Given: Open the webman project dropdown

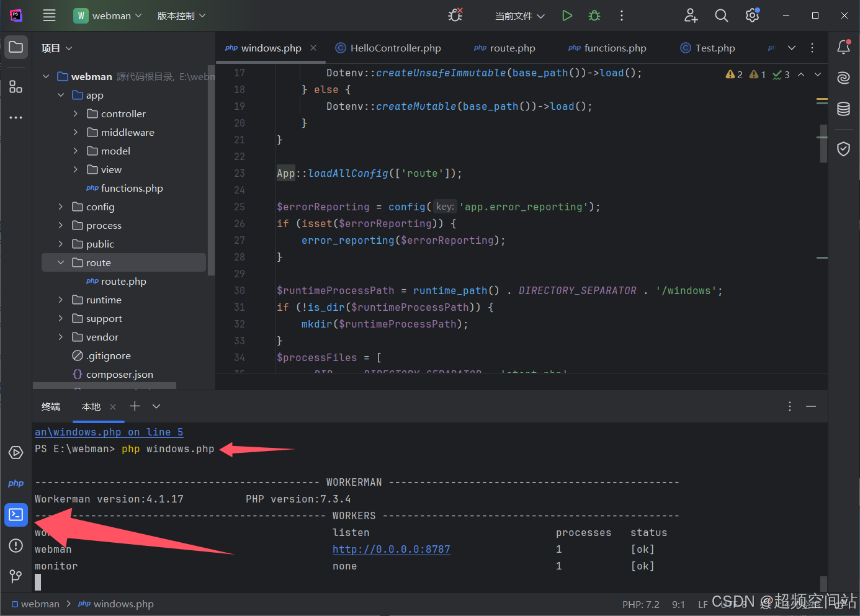Looking at the screenshot, I should click(x=108, y=16).
